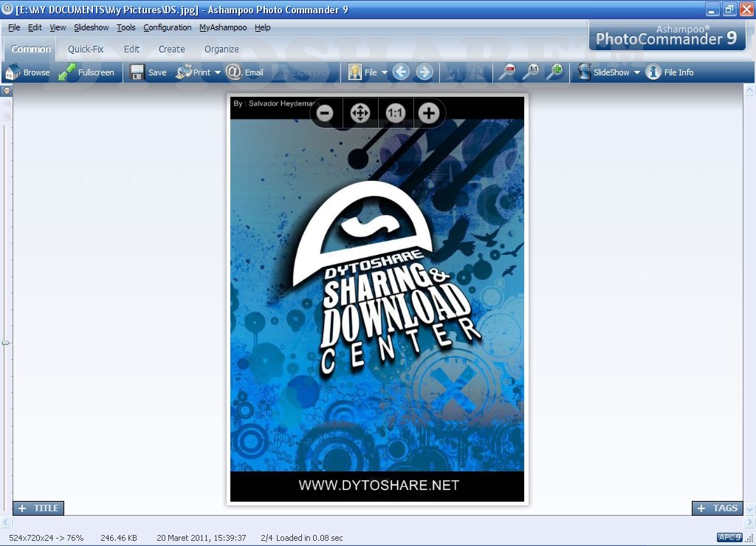The height and width of the screenshot is (546, 756).
Task: Switch to the Quick-Fix tab
Action: pyautogui.click(x=86, y=50)
